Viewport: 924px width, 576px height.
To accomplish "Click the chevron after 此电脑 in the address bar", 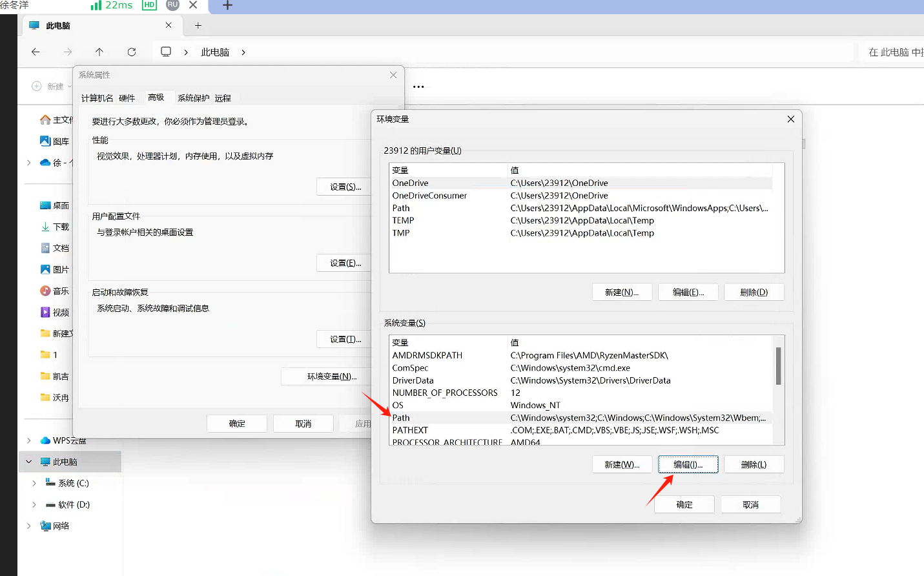I will coord(243,52).
